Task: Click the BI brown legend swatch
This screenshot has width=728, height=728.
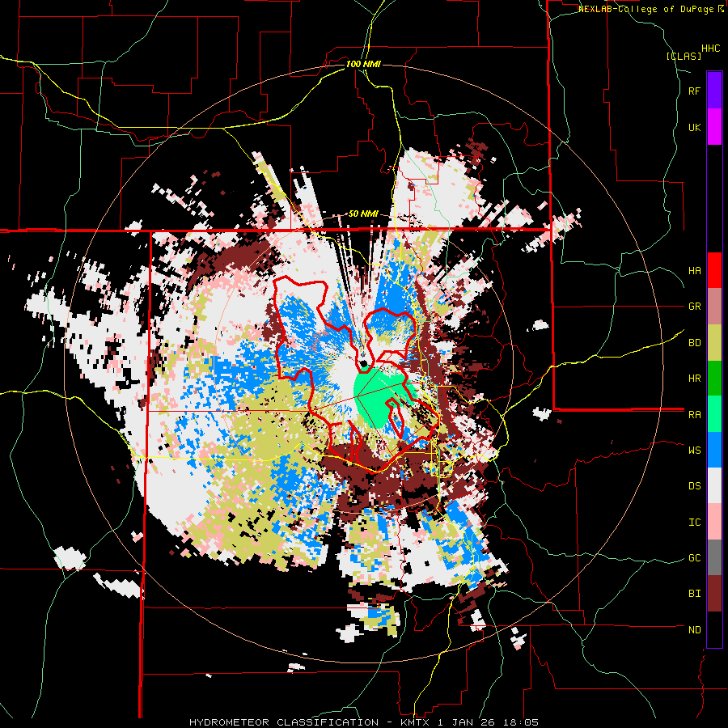Action: pos(714,594)
